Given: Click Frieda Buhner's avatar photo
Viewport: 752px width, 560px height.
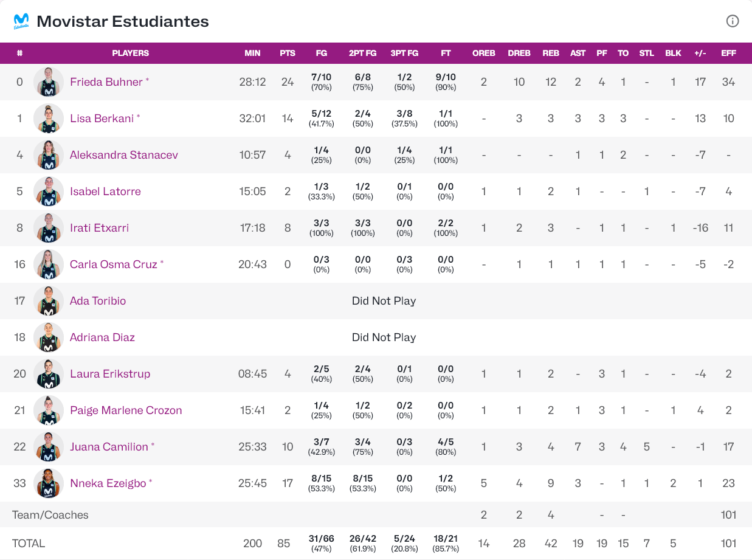Looking at the screenshot, I should (x=49, y=82).
